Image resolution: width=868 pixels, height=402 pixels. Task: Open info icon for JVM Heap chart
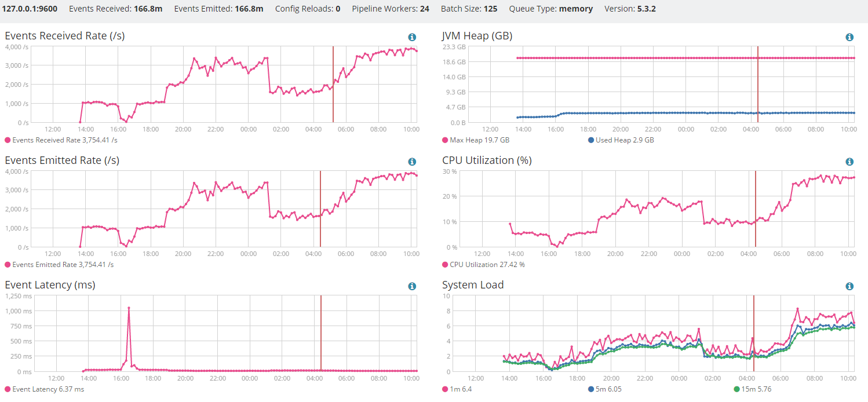tap(849, 37)
